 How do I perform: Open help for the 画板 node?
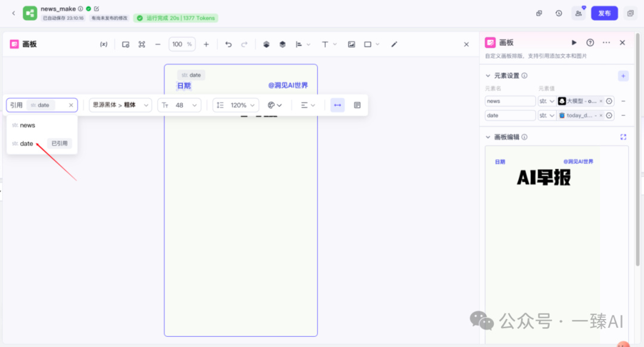[x=590, y=43]
